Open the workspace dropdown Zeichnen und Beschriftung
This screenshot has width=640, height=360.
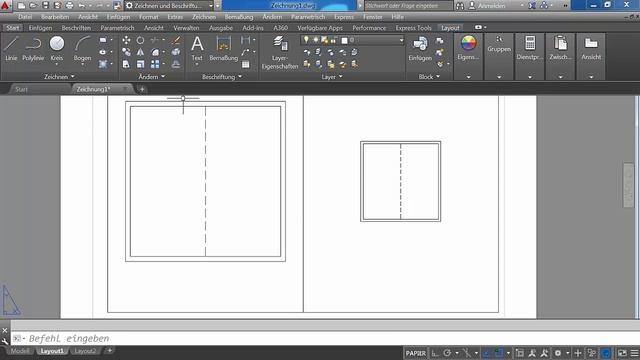point(169,6)
